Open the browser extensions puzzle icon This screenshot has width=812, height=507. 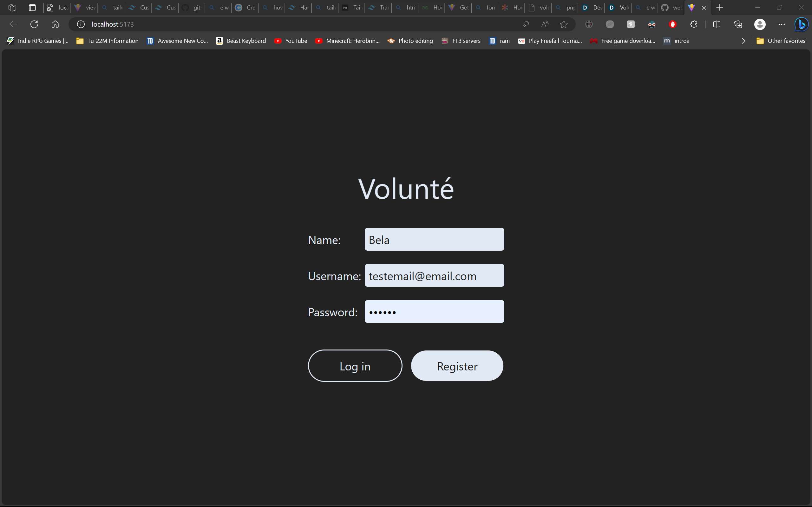tap(694, 24)
